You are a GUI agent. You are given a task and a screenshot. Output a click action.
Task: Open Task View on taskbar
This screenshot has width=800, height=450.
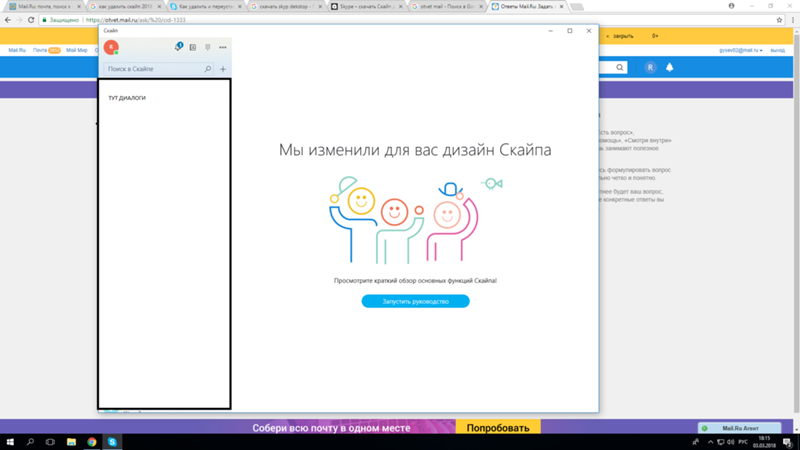tap(50, 442)
